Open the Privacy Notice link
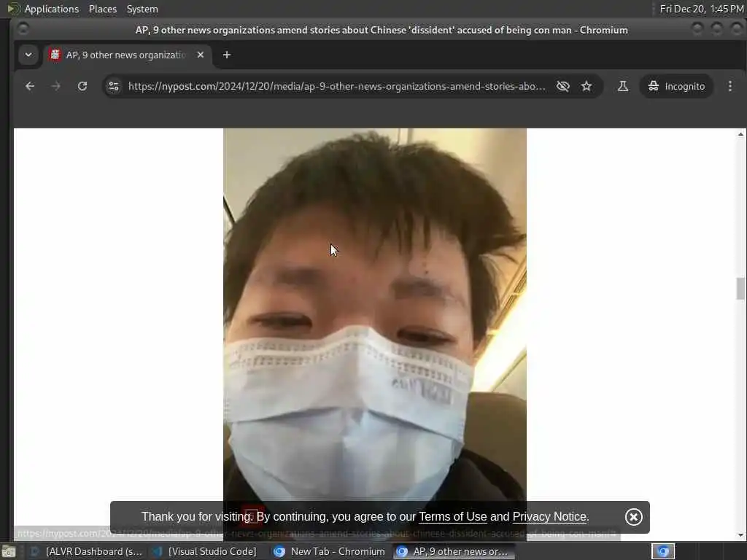 (x=549, y=517)
